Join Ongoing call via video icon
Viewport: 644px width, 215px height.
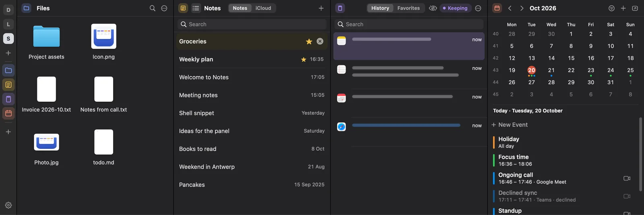pos(627,178)
